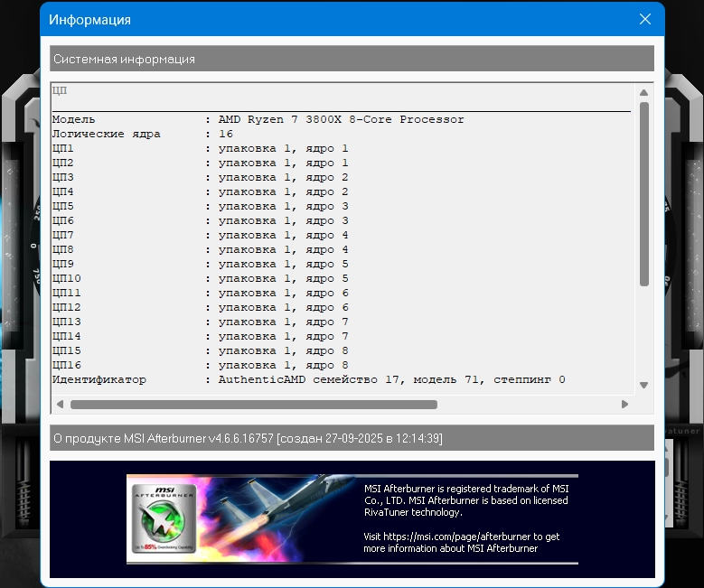Click the ЦП14 row

[201, 336]
